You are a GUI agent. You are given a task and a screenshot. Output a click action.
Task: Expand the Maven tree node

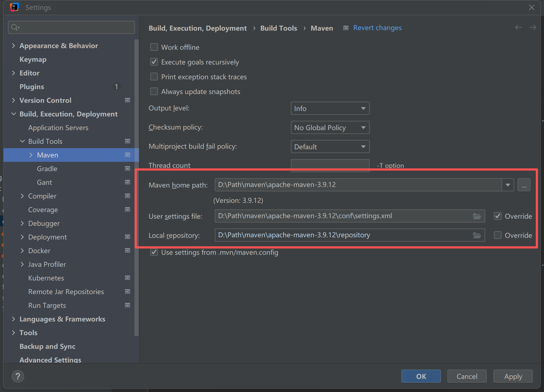[x=31, y=155]
